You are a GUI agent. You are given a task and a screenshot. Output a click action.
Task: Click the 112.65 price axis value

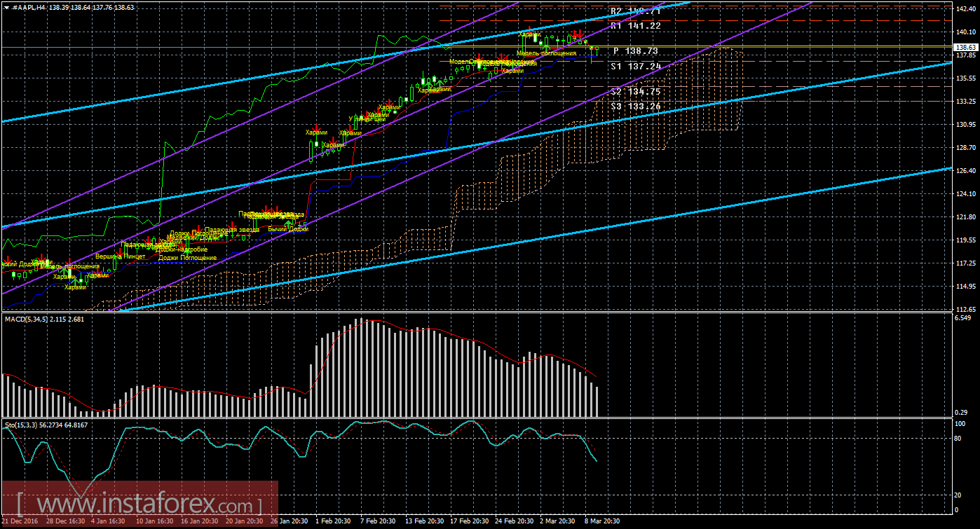click(x=966, y=309)
